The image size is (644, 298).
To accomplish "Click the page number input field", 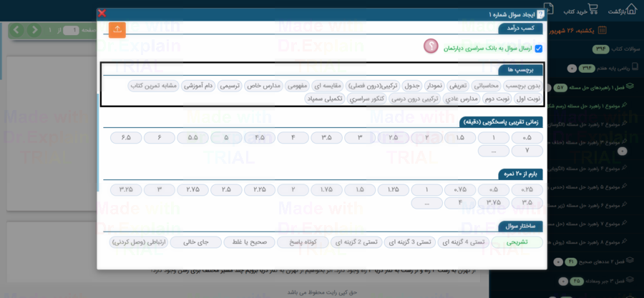I will point(71,30).
